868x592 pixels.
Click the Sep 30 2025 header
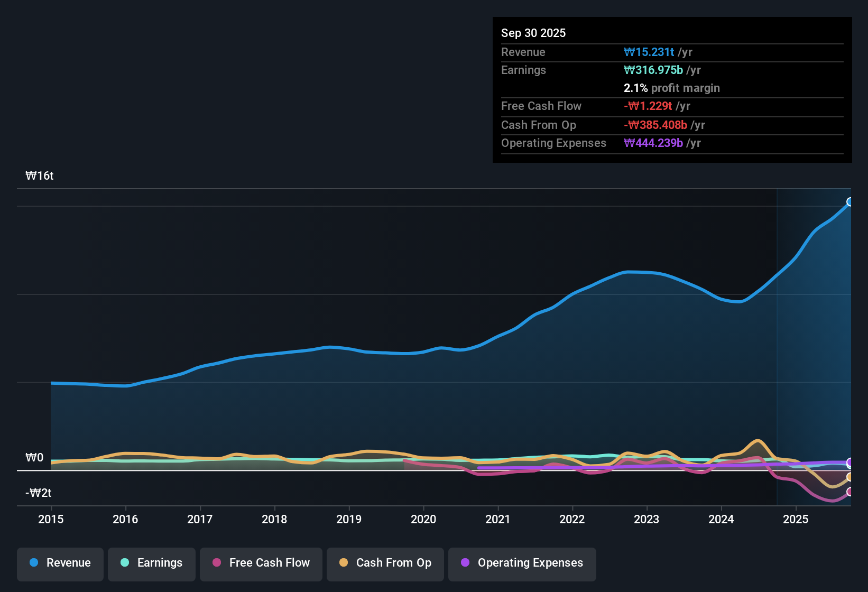point(533,33)
